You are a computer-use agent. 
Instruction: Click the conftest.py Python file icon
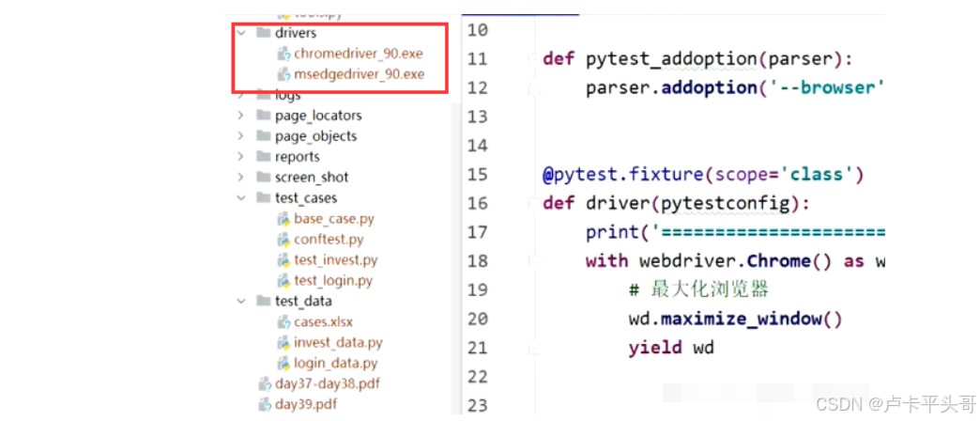point(283,240)
